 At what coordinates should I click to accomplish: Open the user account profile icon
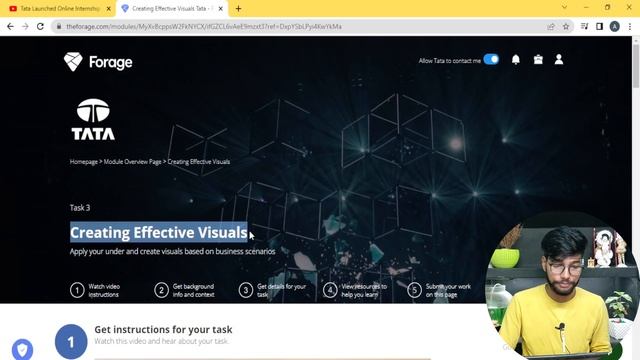pos(559,60)
